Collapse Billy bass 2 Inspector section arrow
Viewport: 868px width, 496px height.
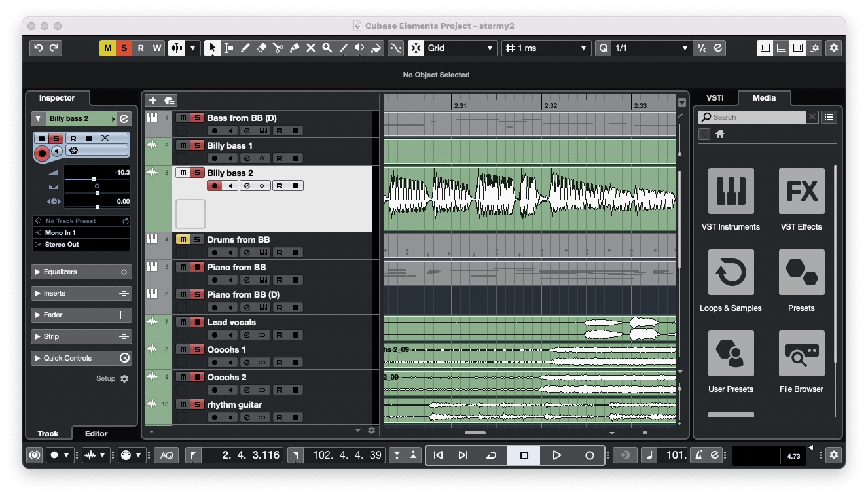(38, 118)
